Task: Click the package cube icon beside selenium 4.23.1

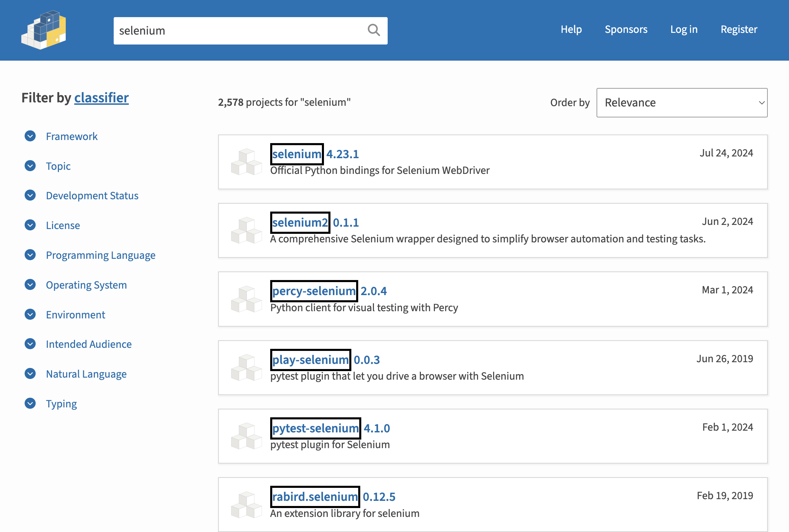Action: 247,162
